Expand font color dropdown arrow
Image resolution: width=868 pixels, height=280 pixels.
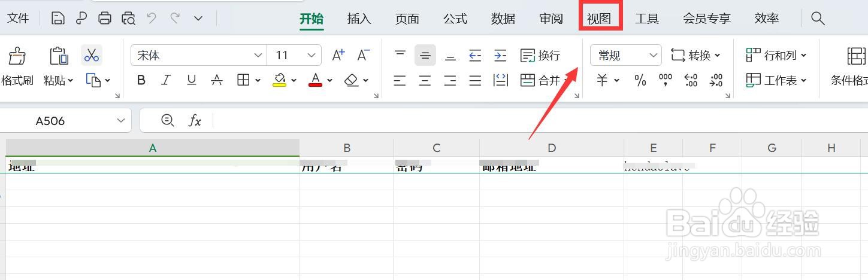click(x=330, y=80)
